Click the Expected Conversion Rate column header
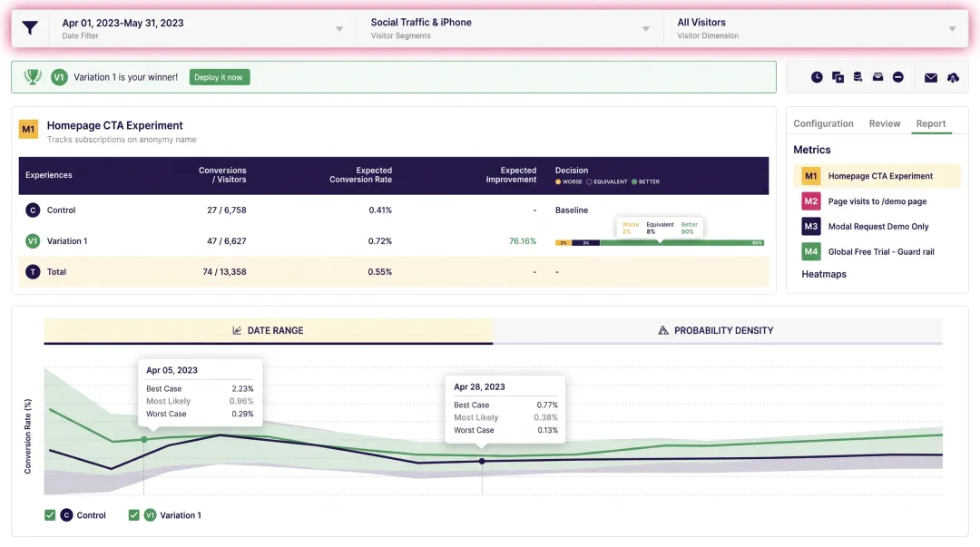Screen dimensions: 980x547 [x=360, y=175]
